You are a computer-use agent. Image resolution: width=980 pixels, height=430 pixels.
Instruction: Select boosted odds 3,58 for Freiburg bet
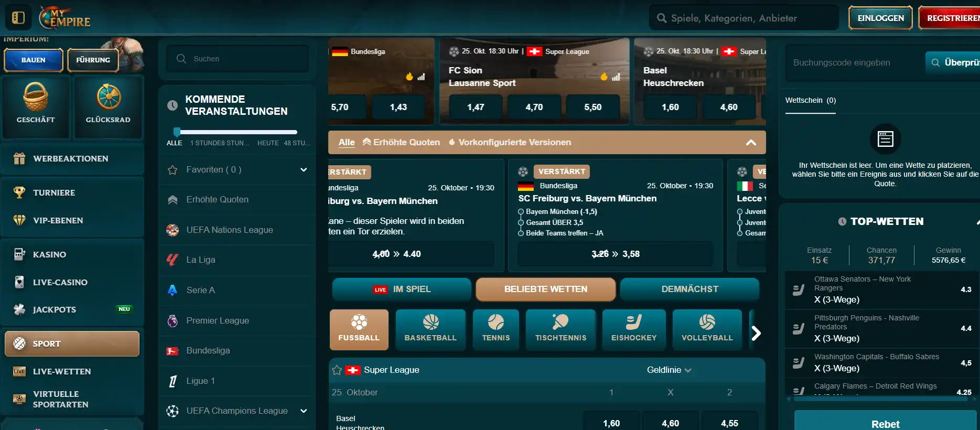(x=616, y=254)
